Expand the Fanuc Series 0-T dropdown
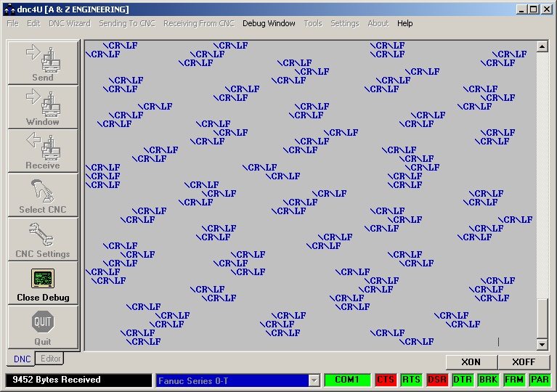 314,380
